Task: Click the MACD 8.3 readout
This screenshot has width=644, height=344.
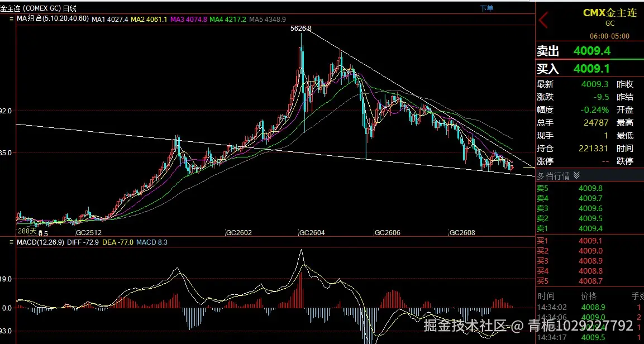Action: 151,242
